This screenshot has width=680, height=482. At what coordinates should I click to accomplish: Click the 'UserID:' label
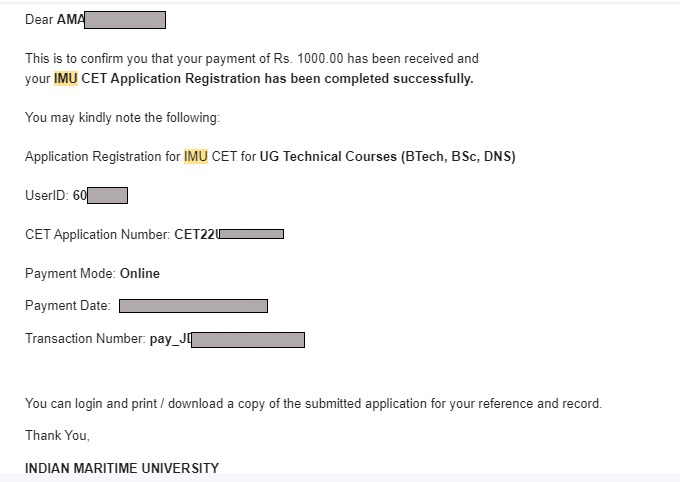coord(47,195)
